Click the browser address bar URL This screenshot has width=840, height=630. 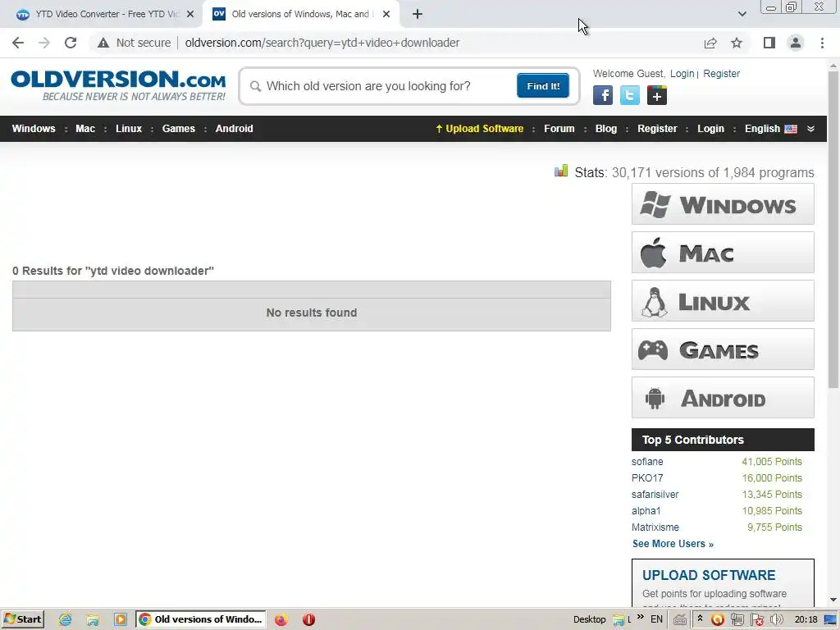[x=322, y=43]
